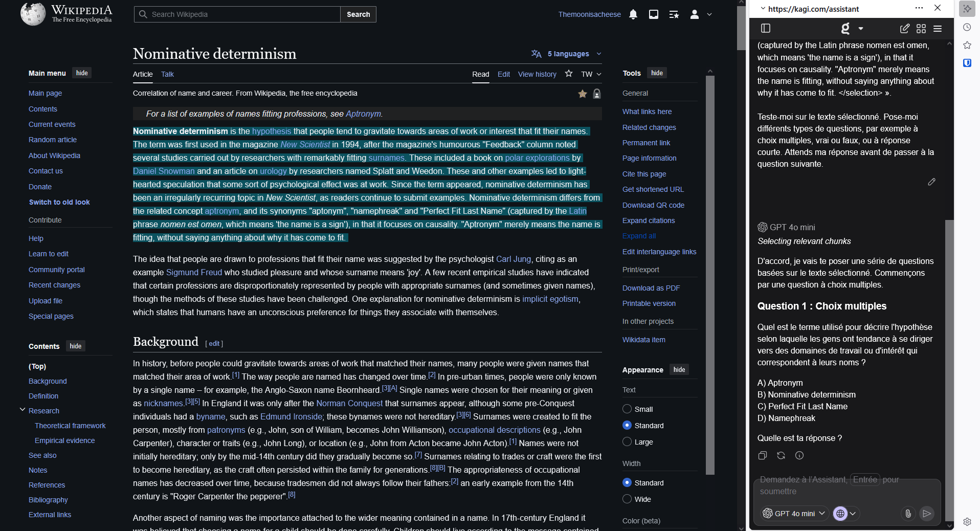Click the page protection padlock icon

pos(597,94)
